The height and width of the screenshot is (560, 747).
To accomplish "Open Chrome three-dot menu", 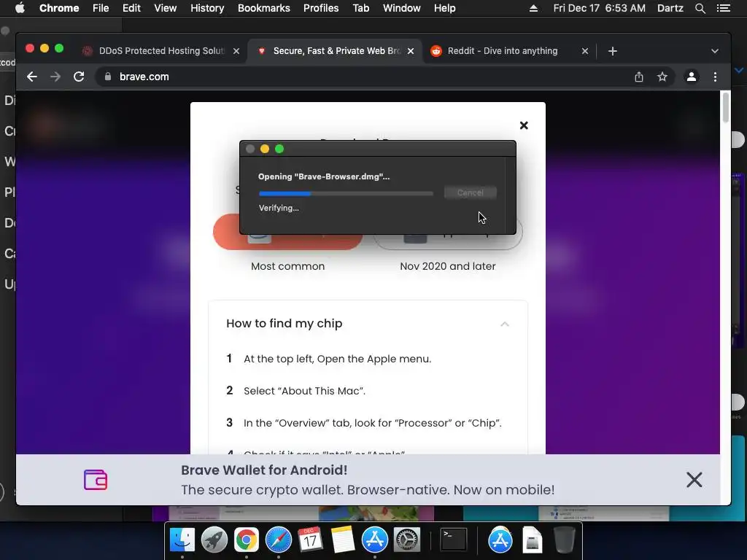I will pyautogui.click(x=715, y=77).
